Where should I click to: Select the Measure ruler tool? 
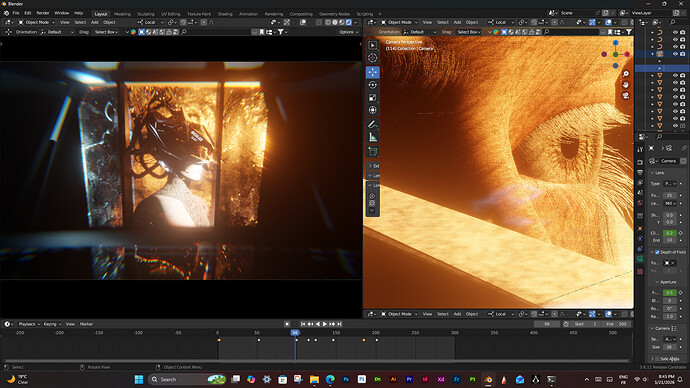(x=373, y=137)
